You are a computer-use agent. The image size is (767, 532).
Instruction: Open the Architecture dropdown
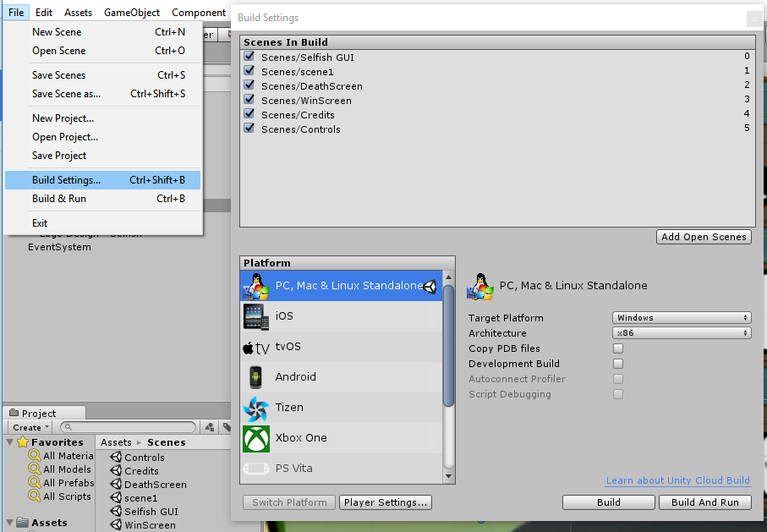pyautogui.click(x=681, y=332)
